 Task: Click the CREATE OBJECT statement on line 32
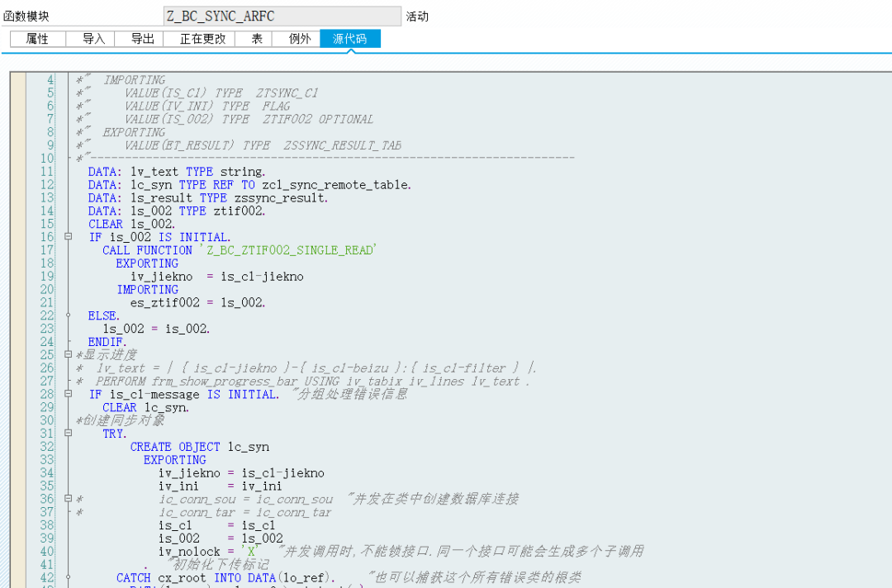click(x=200, y=447)
